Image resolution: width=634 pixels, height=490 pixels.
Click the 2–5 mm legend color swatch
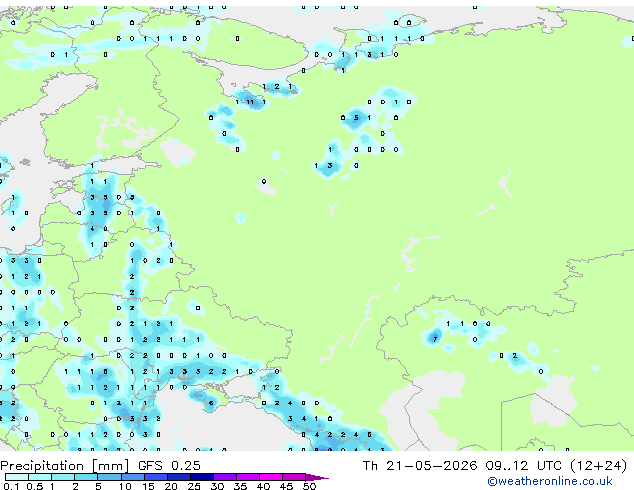(x=86, y=477)
